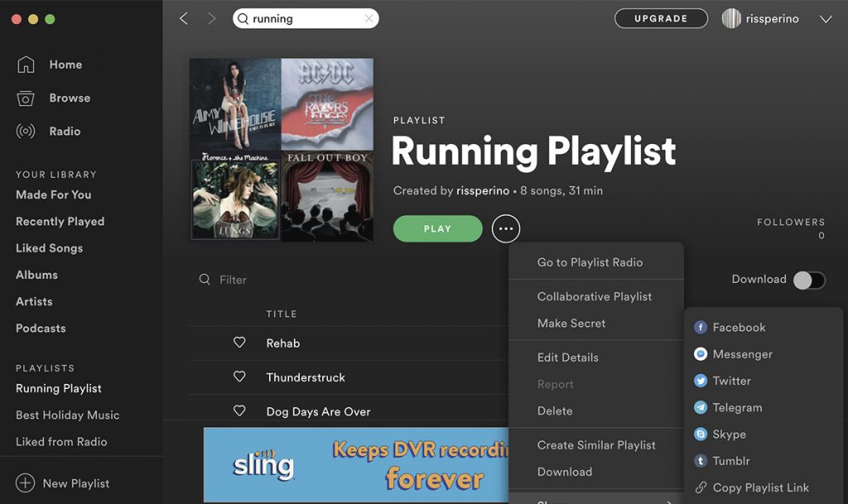Click the Filter magnifier icon
Image resolution: width=848 pixels, height=504 pixels.
pyautogui.click(x=205, y=279)
